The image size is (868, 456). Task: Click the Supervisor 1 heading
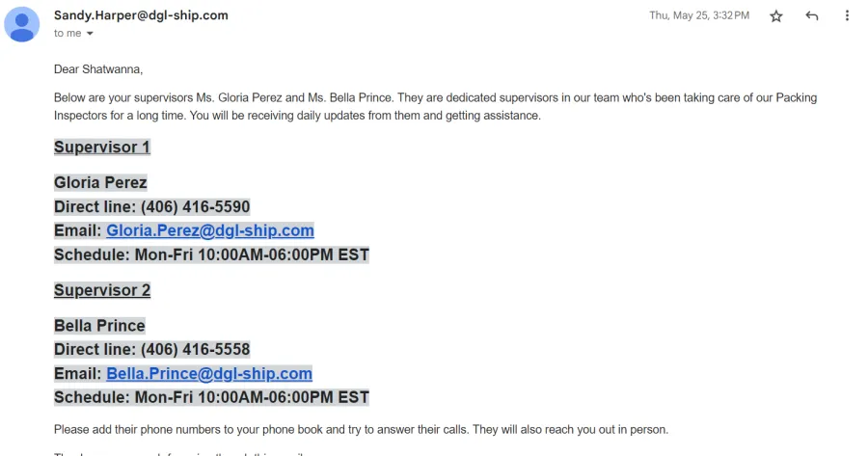click(x=102, y=148)
